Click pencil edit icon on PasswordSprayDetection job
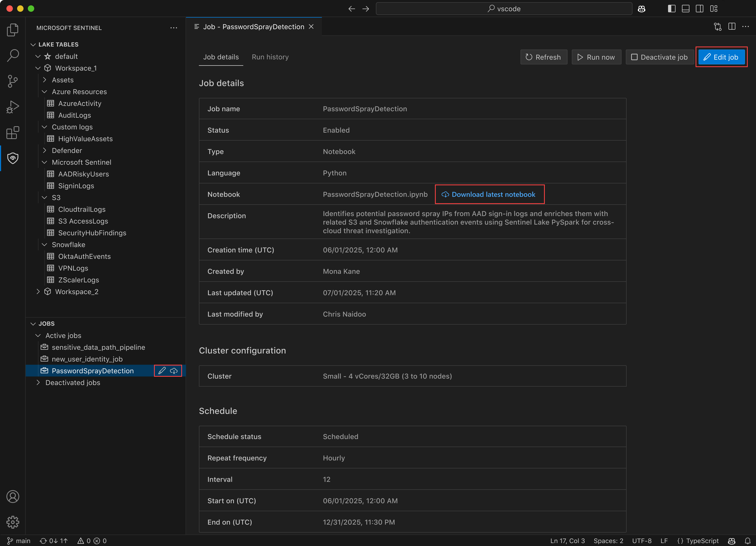This screenshot has height=546, width=756. click(162, 371)
